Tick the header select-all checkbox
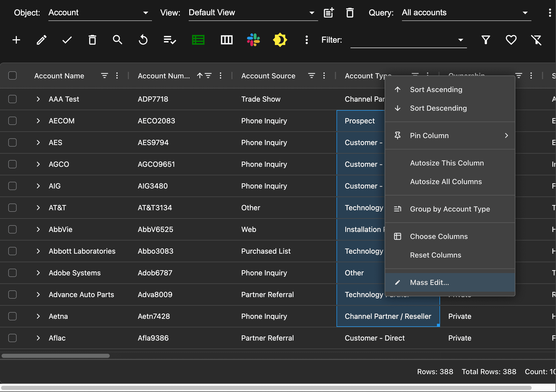556x392 pixels. [12, 76]
